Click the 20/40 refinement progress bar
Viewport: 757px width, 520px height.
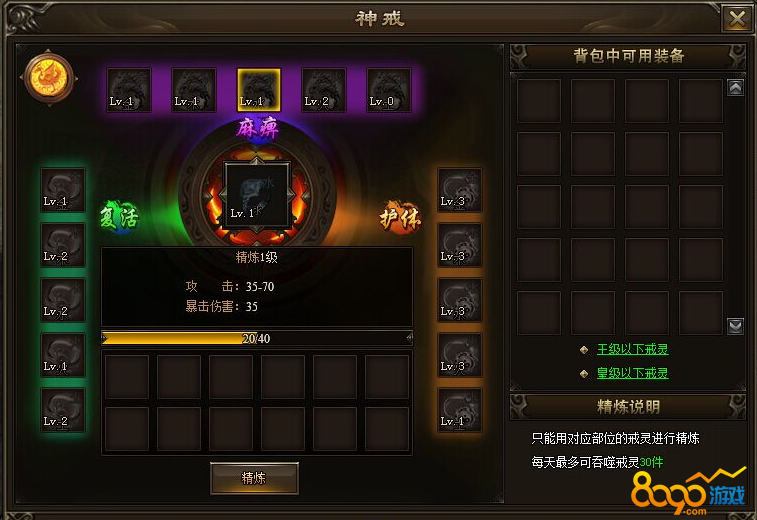point(257,338)
